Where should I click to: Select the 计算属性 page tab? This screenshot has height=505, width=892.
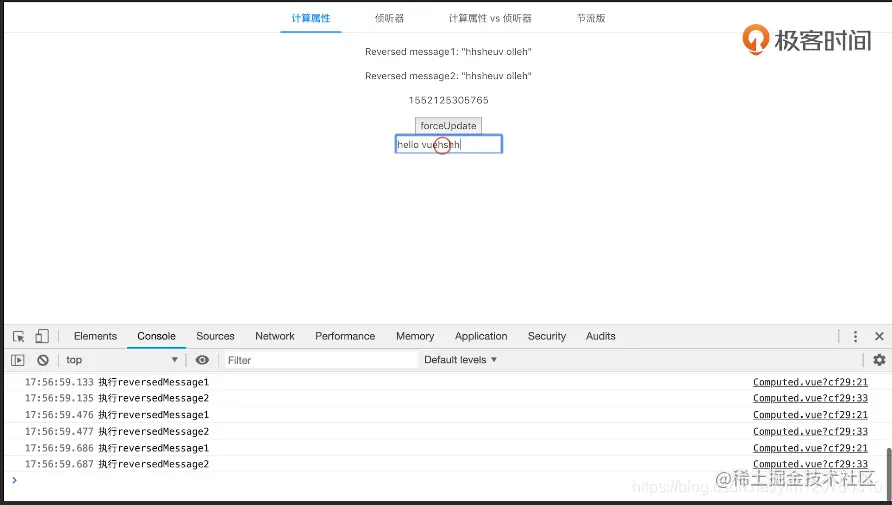(x=311, y=18)
